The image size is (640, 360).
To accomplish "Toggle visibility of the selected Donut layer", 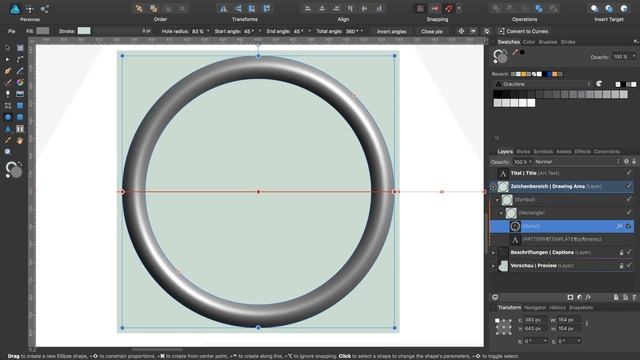I will (x=629, y=226).
